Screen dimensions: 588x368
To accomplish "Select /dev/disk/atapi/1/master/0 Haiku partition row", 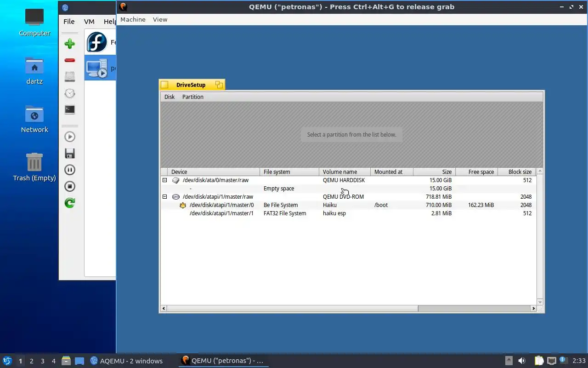I will pos(348,205).
